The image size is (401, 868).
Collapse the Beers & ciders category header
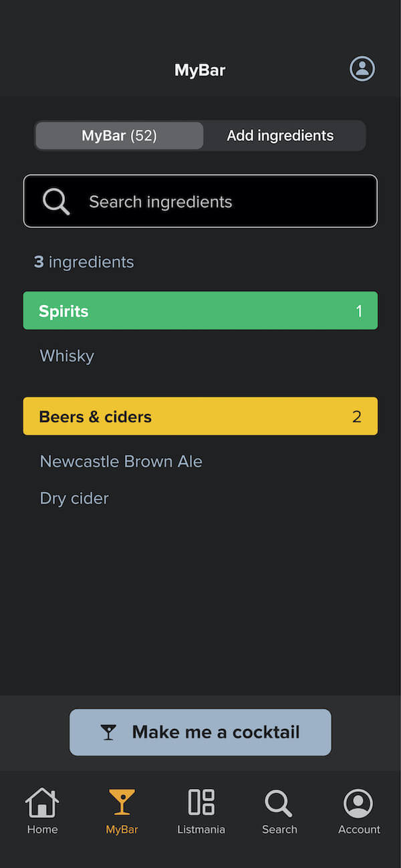[x=200, y=416]
